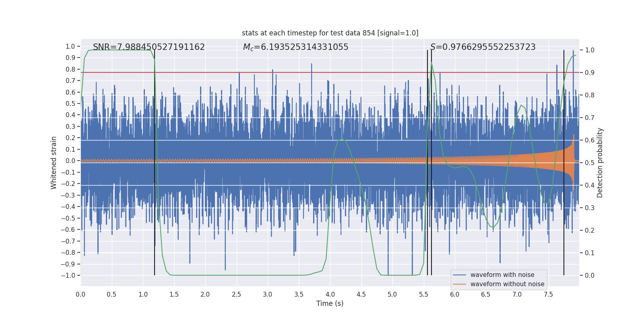644x322 pixels.
Task: Select the 'Time (s)' axis label
Action: click(x=330, y=303)
